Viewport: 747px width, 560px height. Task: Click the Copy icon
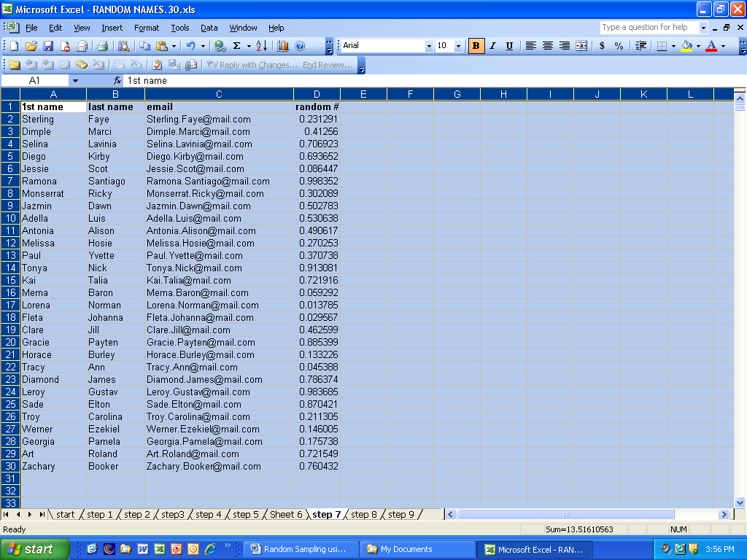point(145,46)
